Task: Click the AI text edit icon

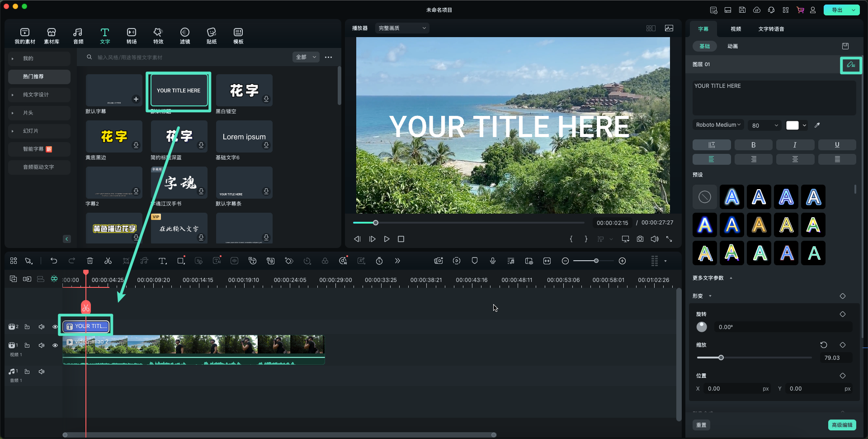Action: [850, 65]
